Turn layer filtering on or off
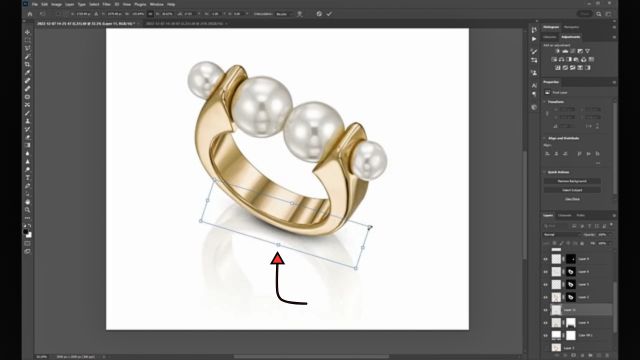Image resolution: width=640 pixels, height=360 pixels. pyautogui.click(x=611, y=225)
